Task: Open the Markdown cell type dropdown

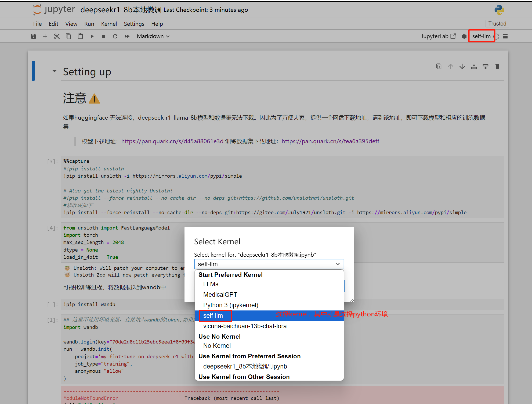Action: coord(153,36)
